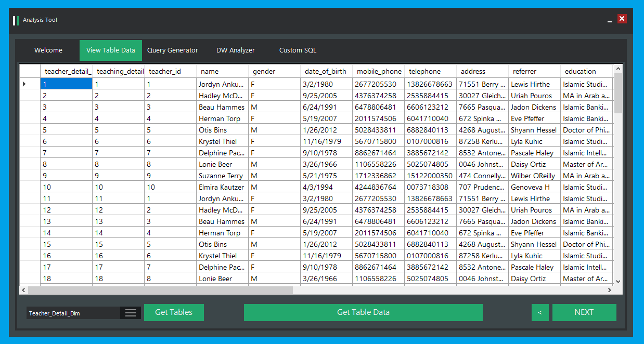The width and height of the screenshot is (644, 344).
Task: Open the DW Analyzer tab
Action: pyautogui.click(x=235, y=50)
